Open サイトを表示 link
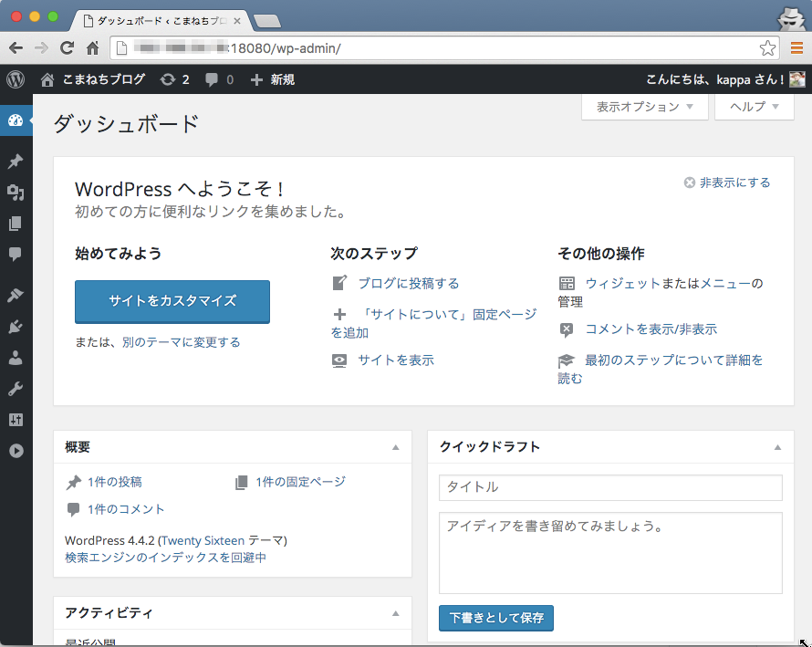Screen dimensions: 812x647 tap(396, 360)
